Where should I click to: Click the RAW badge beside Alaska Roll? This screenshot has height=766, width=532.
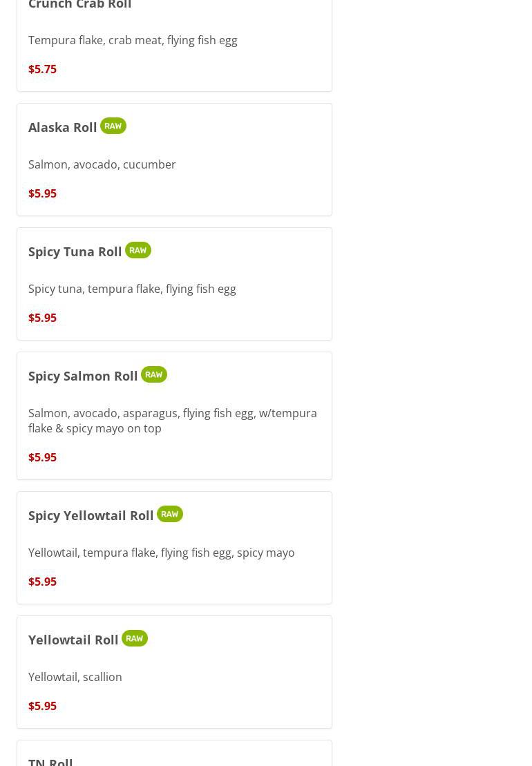[x=113, y=126]
